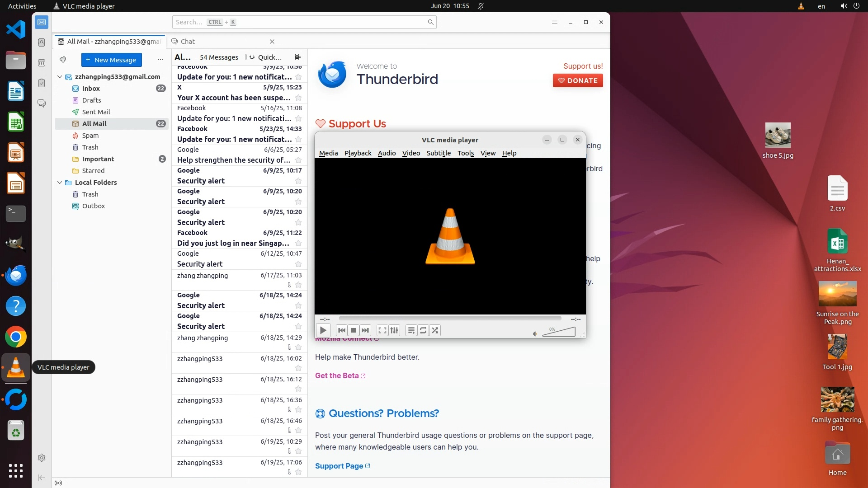Open VLC extended settings equalizer icon
The image size is (868, 488).
pyautogui.click(x=394, y=330)
